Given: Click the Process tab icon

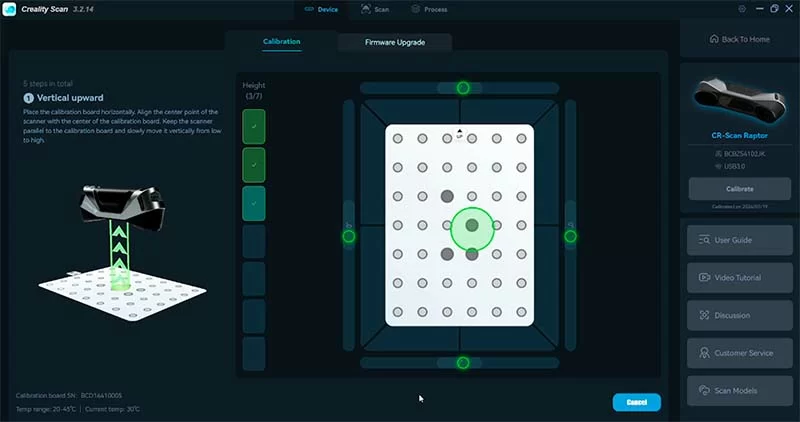Looking at the screenshot, I should [x=416, y=9].
